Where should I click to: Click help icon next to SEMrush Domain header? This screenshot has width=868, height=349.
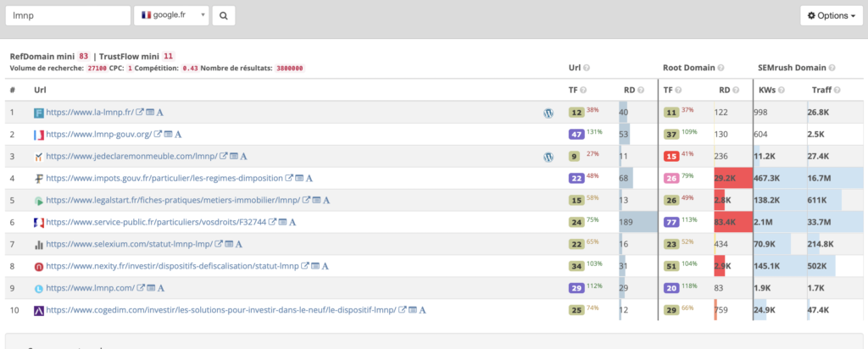tap(832, 68)
